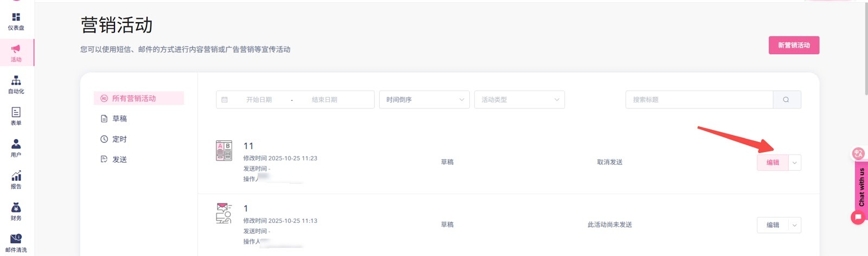868x256 pixels.
Task: Expand arrow next to 编辑 for campaign 1
Action: pos(795,225)
